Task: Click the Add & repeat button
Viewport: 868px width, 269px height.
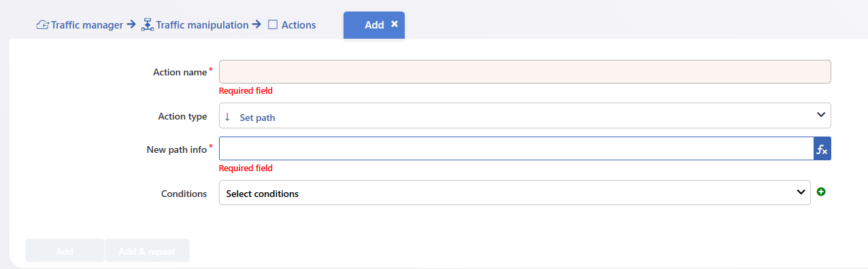Action: point(147,251)
